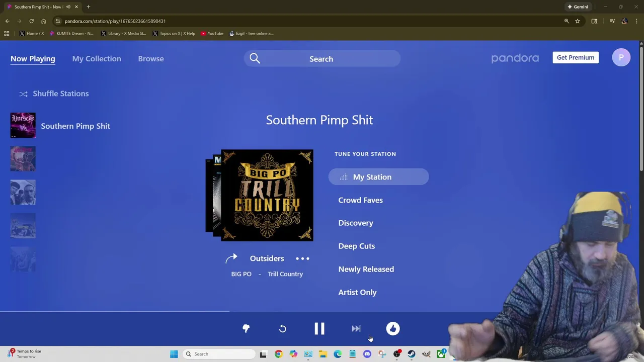Open a new browser tab
Viewport: 644px width, 362px height.
click(x=88, y=7)
